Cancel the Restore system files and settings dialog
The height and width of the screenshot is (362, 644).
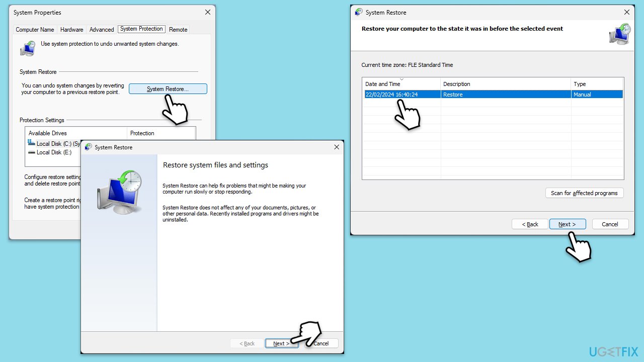[x=321, y=343]
